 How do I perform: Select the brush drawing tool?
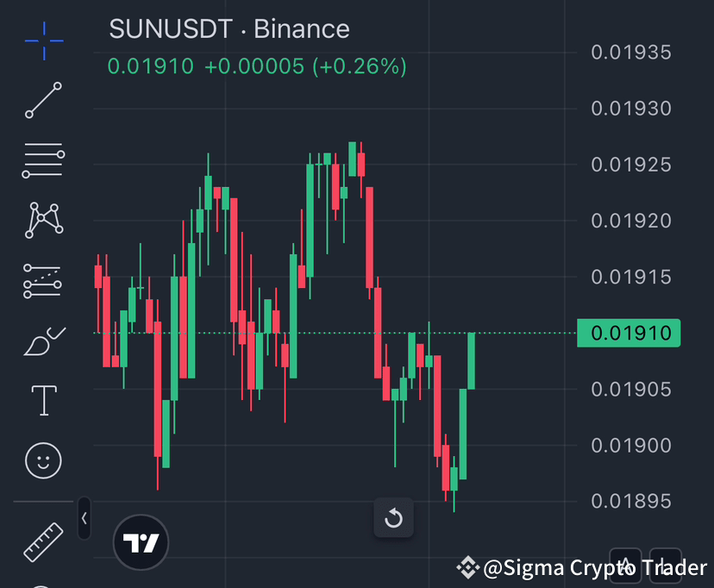[42, 340]
